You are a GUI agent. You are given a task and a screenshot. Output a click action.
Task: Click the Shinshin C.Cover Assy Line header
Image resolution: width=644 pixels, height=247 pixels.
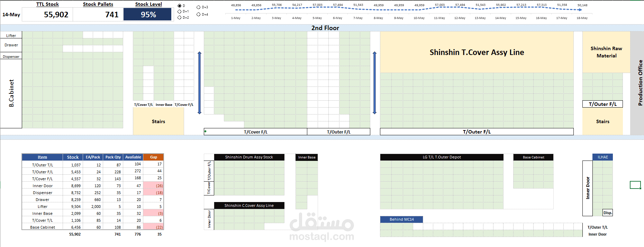coord(249,205)
